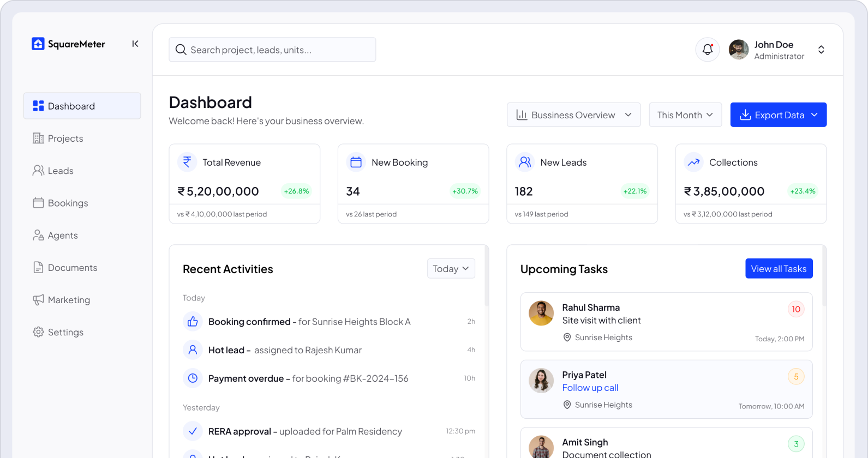Collapse the sidebar using the arrow icon

tap(135, 44)
